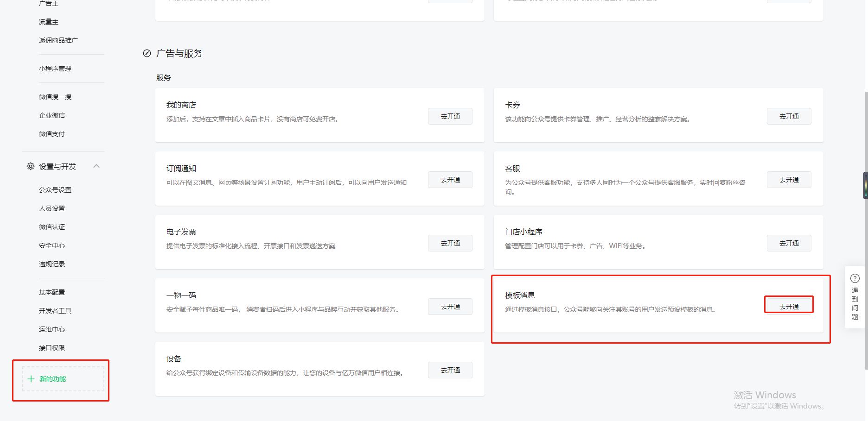Open 公众号设置 in the sidebar
This screenshot has height=421, width=868.
(54, 189)
